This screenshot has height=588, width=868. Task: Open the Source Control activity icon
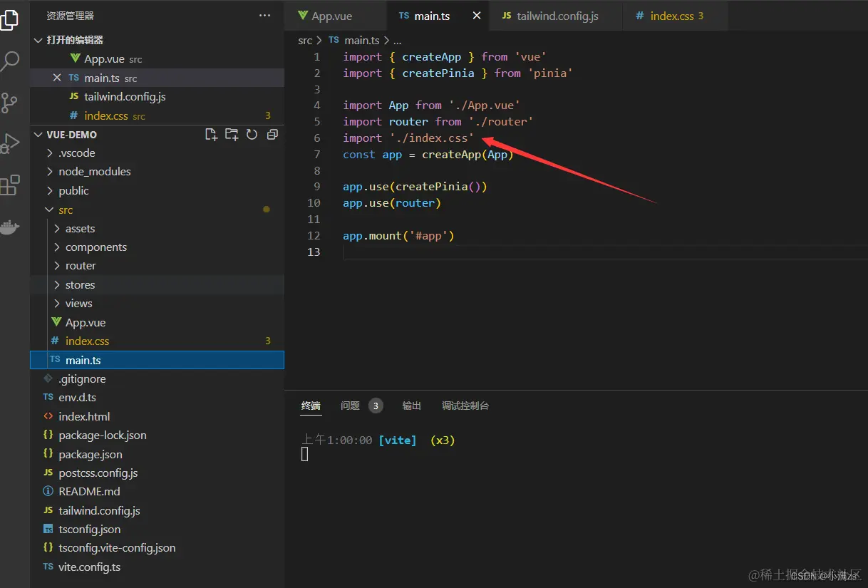pyautogui.click(x=9, y=103)
